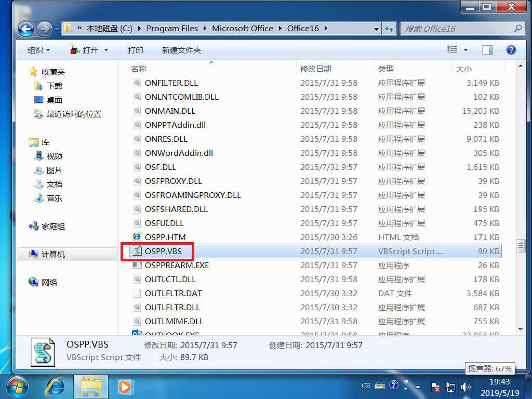
Task: Select 网络 in the navigation pane
Action: 49,282
